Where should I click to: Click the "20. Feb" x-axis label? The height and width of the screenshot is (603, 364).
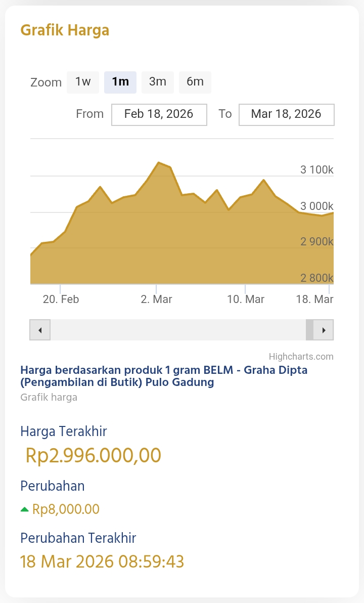61,299
